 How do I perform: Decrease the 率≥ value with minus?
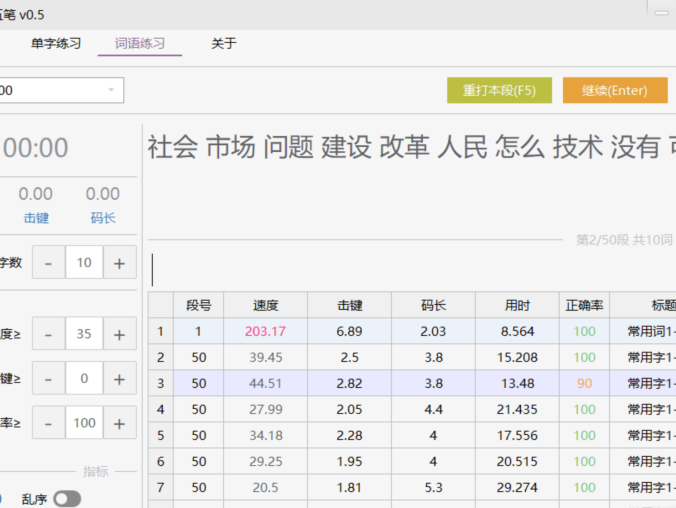pyautogui.click(x=49, y=423)
